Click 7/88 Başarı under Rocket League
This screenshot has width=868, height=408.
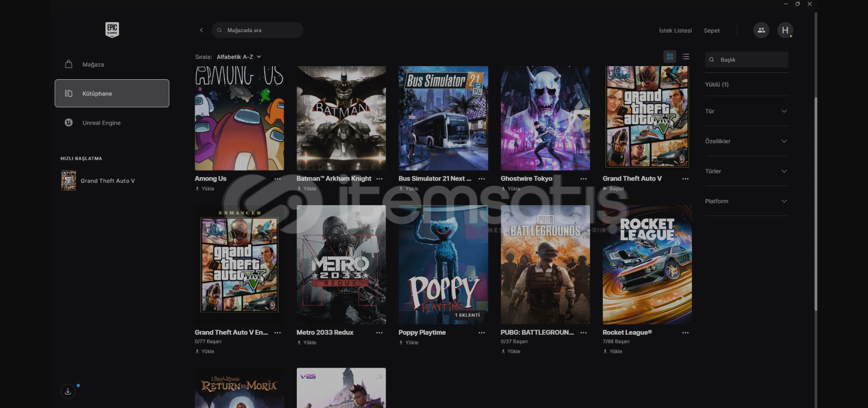[x=616, y=341]
